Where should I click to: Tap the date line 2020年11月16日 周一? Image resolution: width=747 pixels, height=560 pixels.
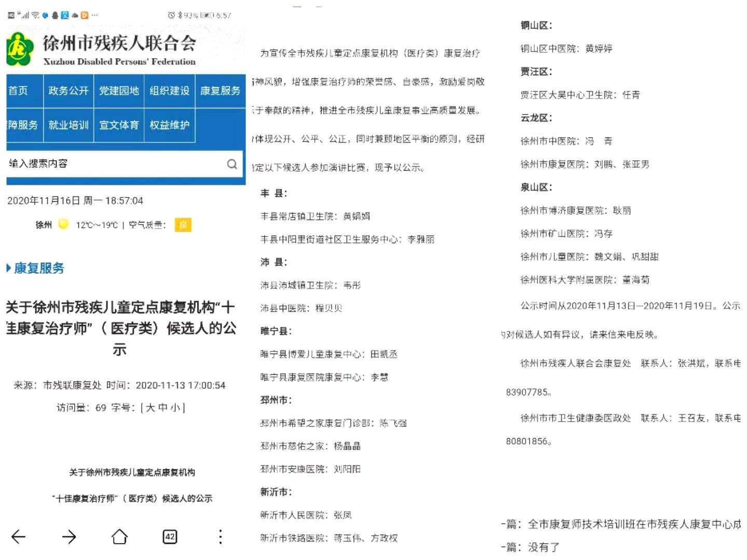tap(75, 201)
